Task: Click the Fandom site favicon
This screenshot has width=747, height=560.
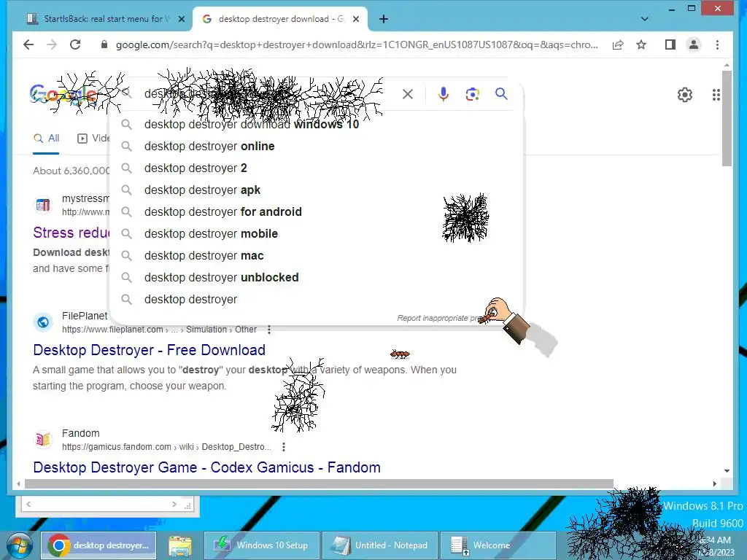Action: click(43, 439)
